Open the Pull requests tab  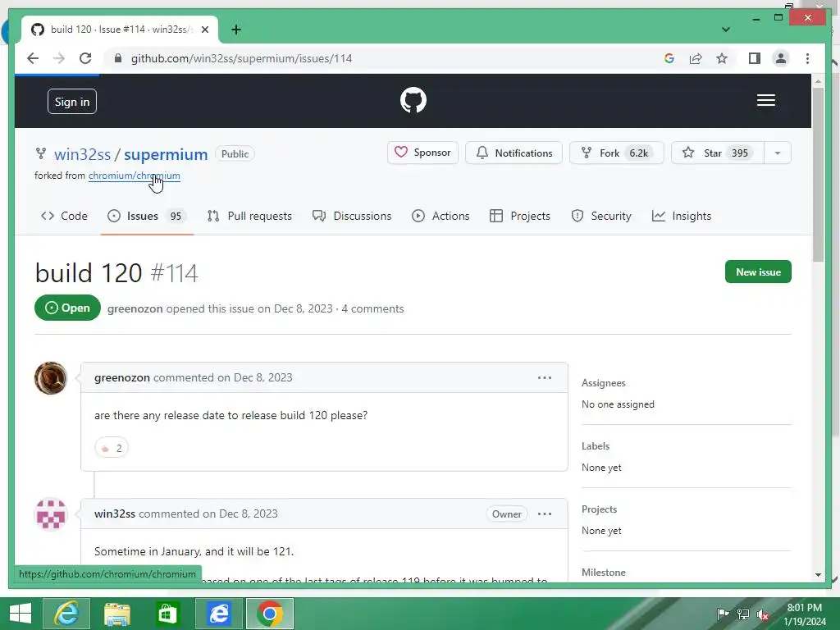pyautogui.click(x=249, y=216)
